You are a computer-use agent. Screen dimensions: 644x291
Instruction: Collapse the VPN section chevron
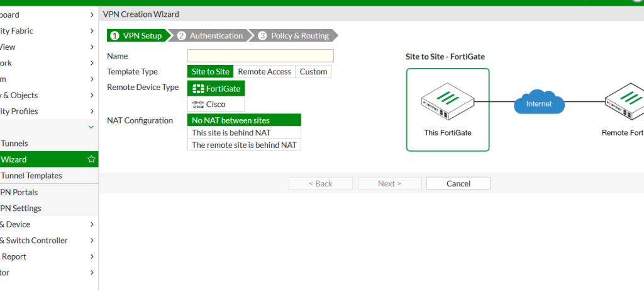tap(92, 127)
